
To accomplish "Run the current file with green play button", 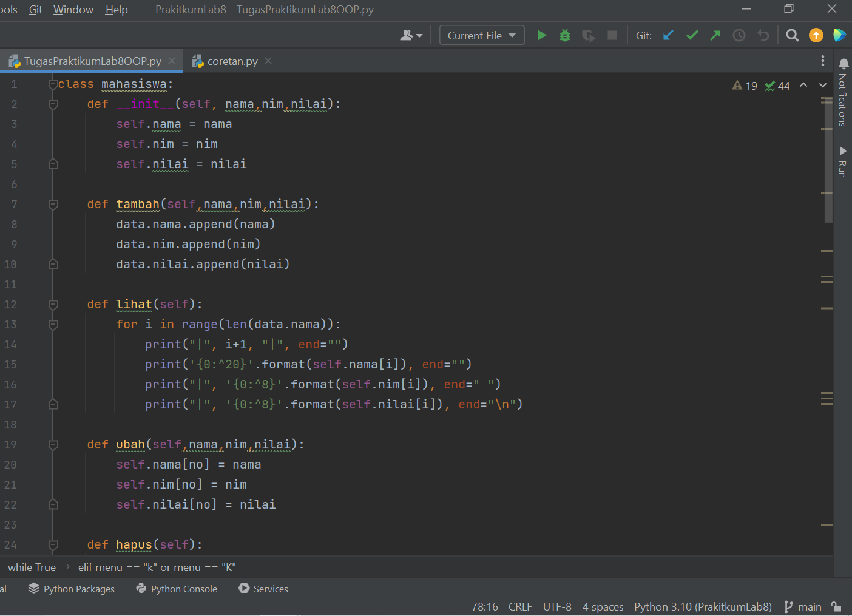I will click(542, 35).
